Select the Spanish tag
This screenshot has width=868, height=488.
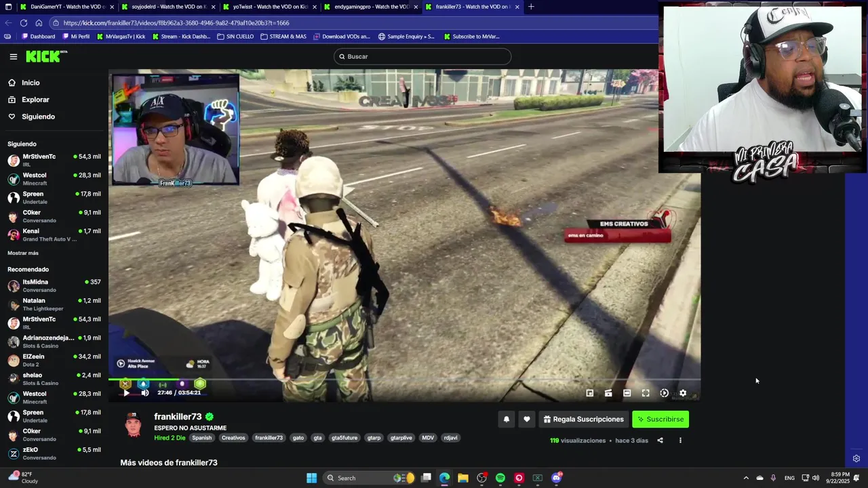point(201,438)
